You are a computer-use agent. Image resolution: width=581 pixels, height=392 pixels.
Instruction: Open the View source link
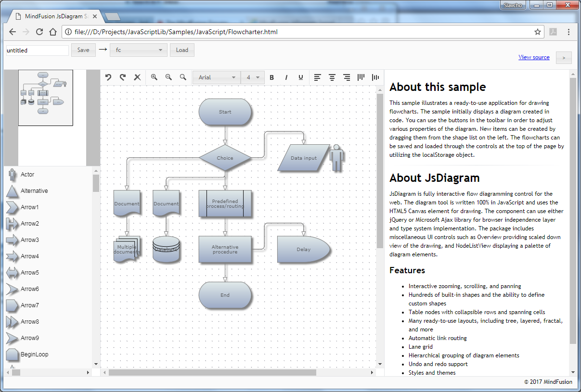(534, 57)
